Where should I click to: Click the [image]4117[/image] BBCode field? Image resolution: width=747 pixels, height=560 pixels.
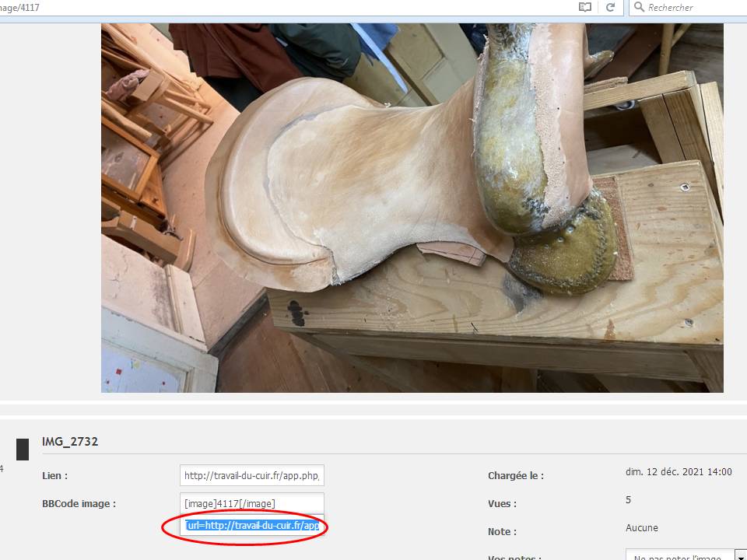pyautogui.click(x=252, y=503)
